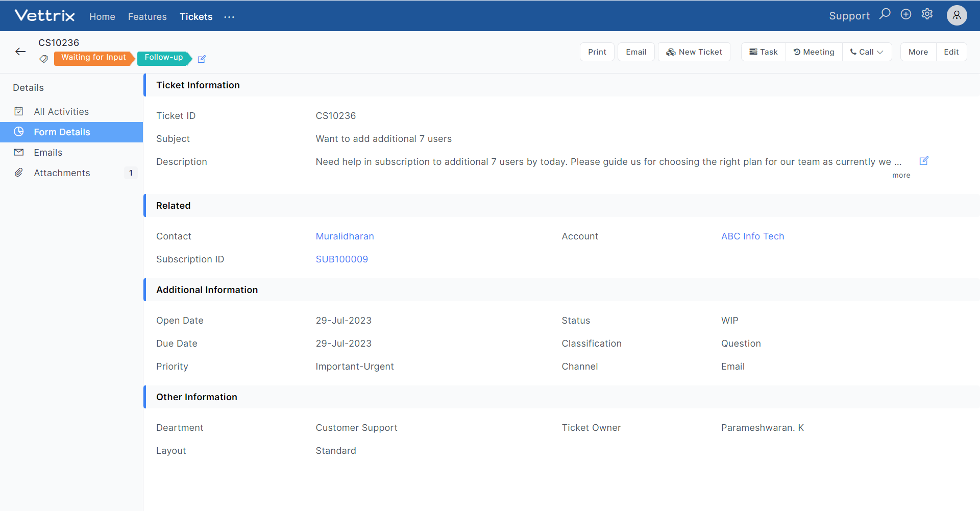Viewport: 980px width, 511px height.
Task: Click the Layout value Standard
Action: [336, 450]
